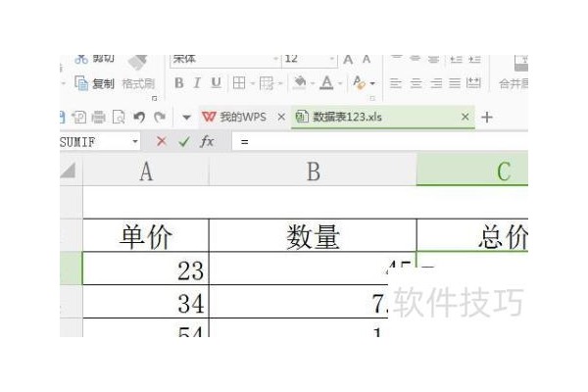Click the Copy (复制) button
588x392 pixels.
click(94, 83)
